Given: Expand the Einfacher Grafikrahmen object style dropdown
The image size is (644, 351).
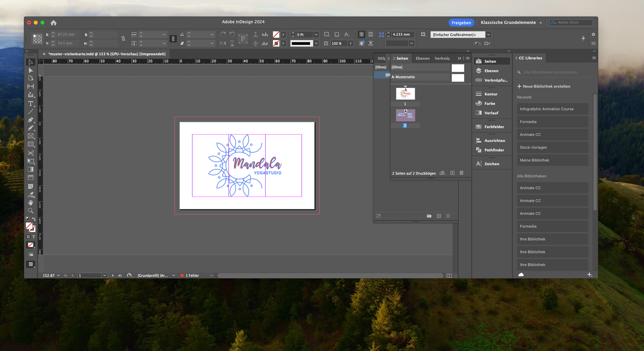Looking at the screenshot, I should pos(488,34).
